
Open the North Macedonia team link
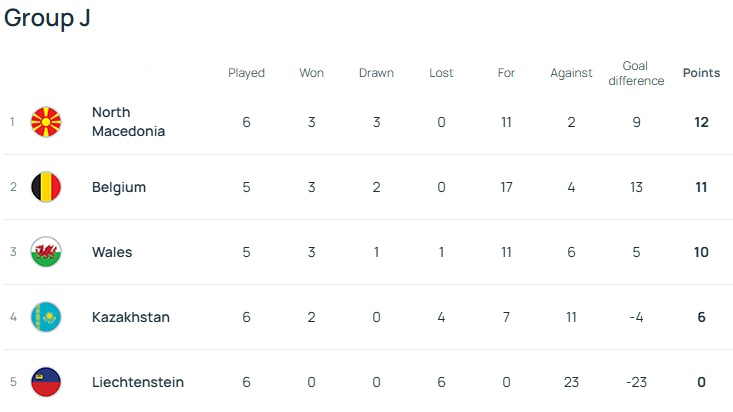[128, 122]
